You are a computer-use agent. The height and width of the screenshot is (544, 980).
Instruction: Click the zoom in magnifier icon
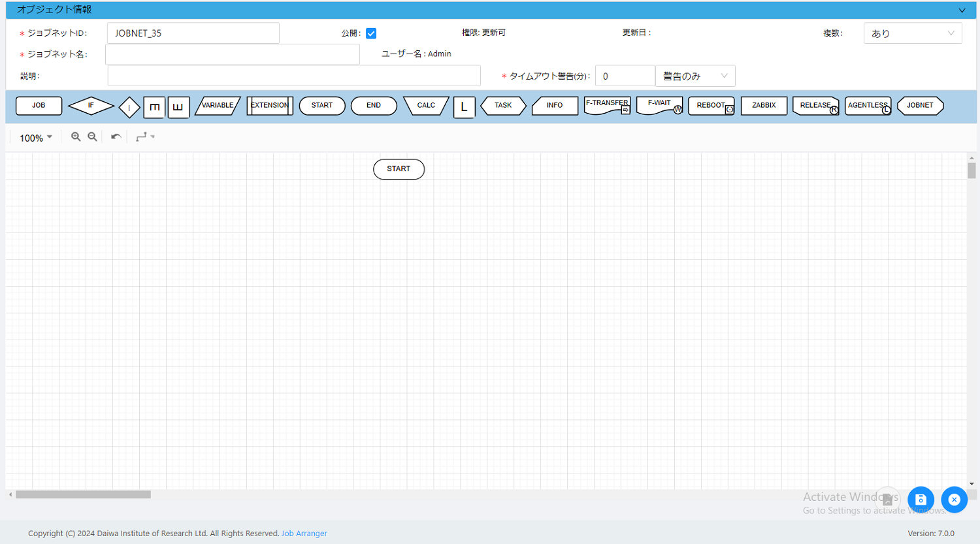(x=76, y=136)
